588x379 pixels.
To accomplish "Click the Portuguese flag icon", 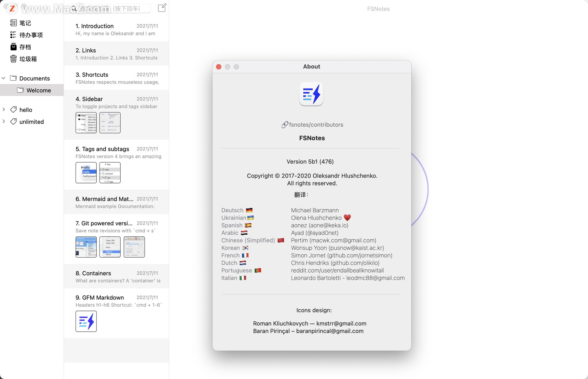I will (258, 270).
